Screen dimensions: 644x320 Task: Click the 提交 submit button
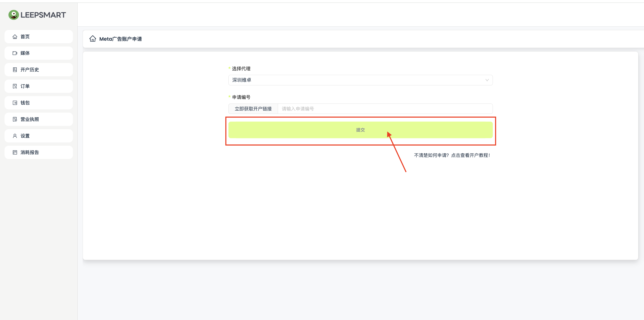[360, 130]
